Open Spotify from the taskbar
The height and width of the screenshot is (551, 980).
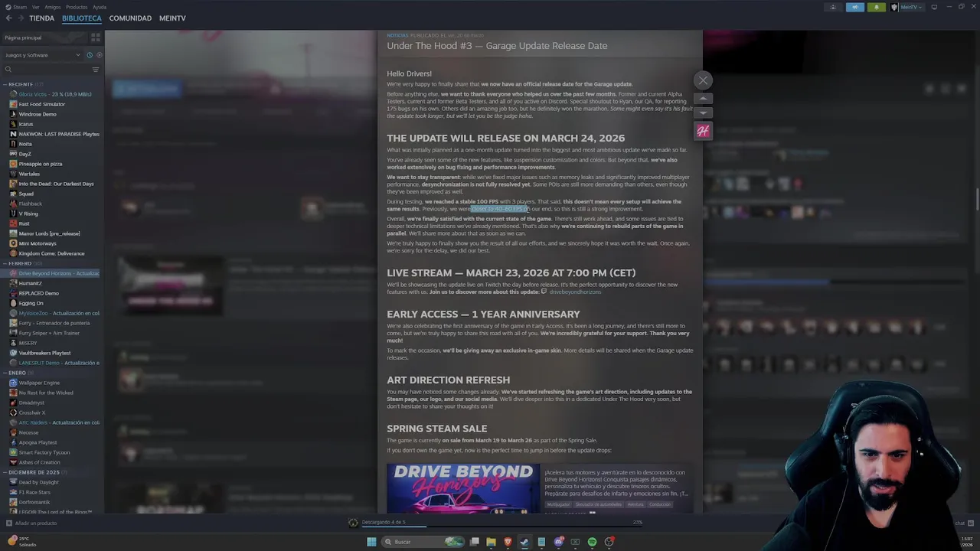592,542
